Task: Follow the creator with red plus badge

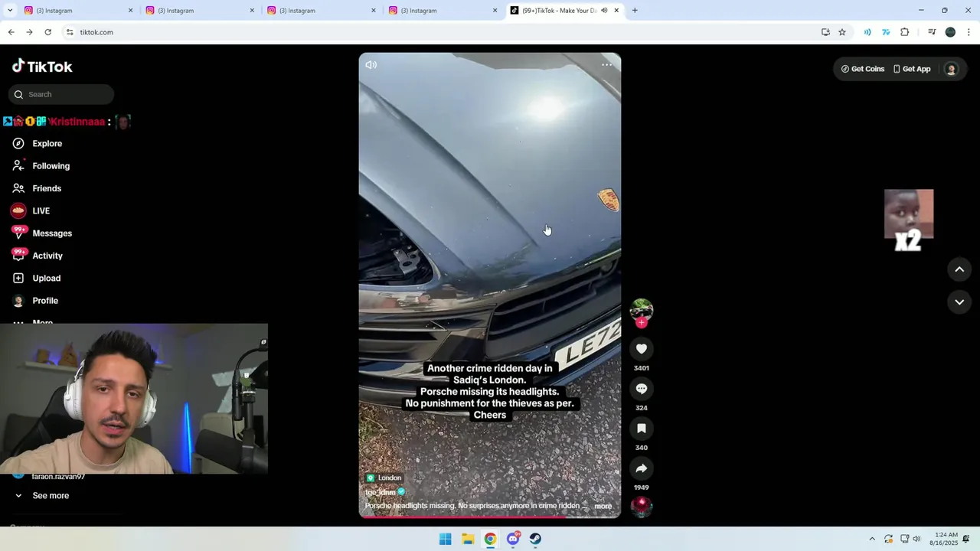Action: tap(642, 323)
